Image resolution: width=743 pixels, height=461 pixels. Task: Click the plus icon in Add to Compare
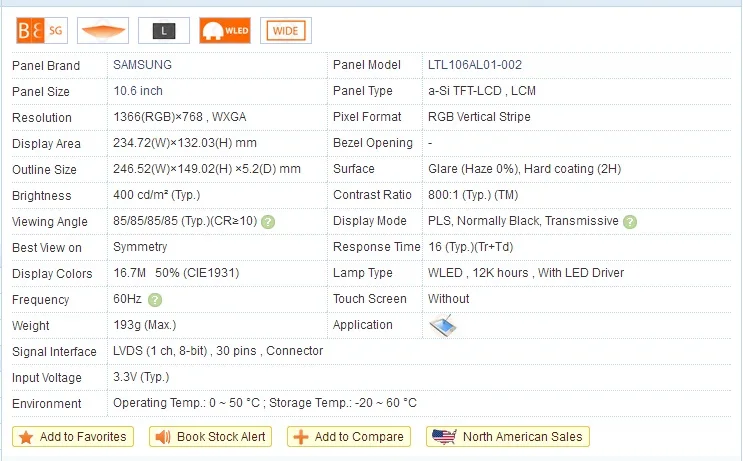pos(301,437)
